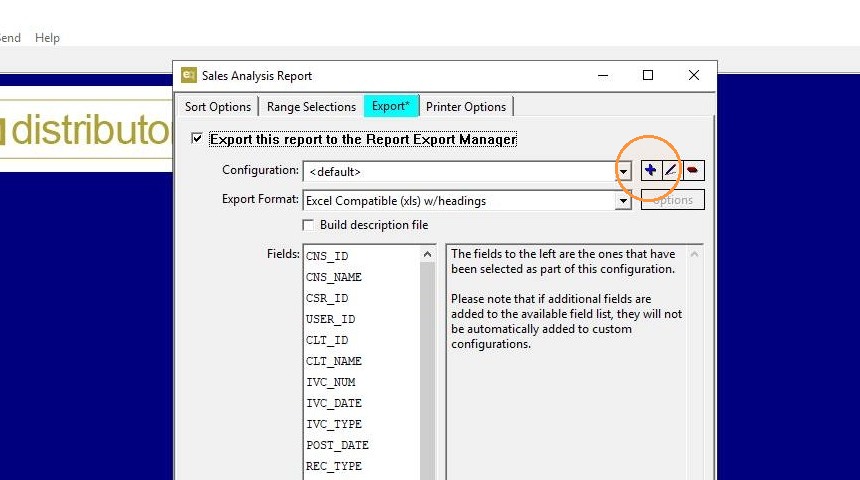
Task: Uncheck Export this report to Report Export Manager
Action: (197, 138)
